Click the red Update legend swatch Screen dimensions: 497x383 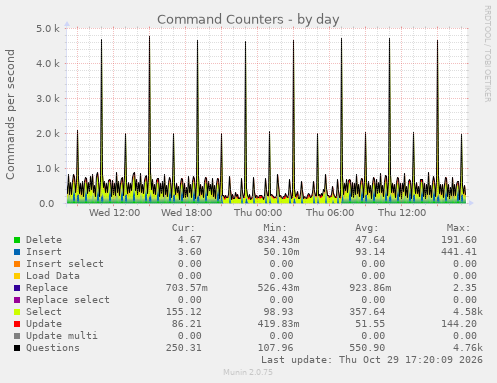tap(17, 324)
